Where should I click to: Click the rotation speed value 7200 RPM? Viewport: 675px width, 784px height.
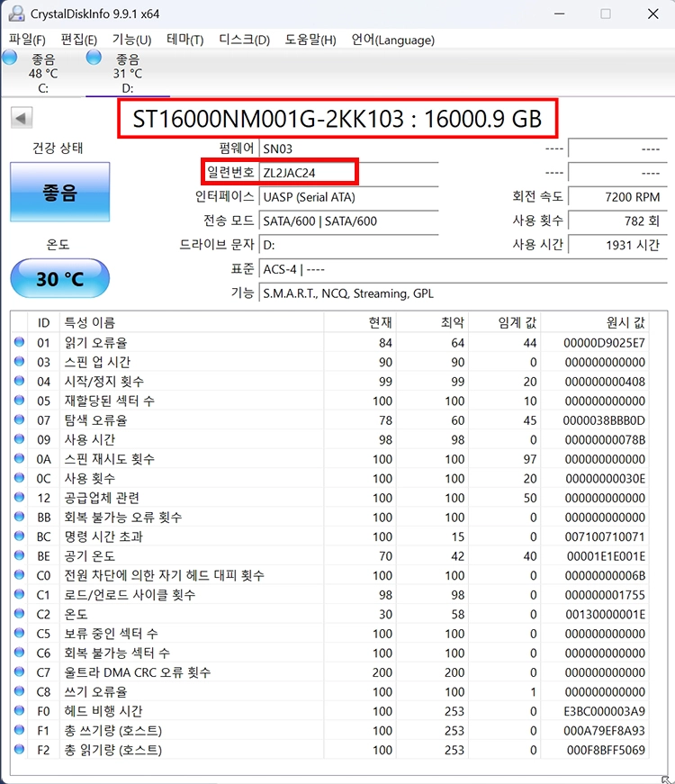[x=617, y=196]
